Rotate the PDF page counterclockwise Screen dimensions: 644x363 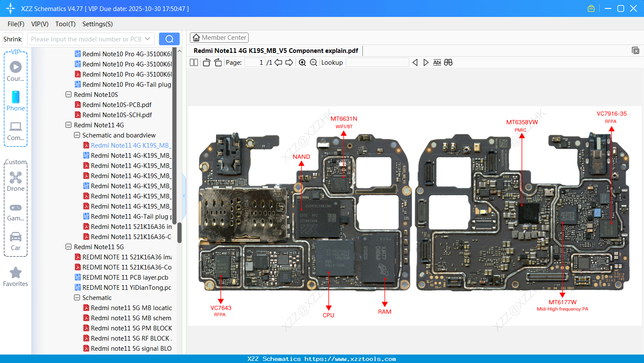click(206, 62)
